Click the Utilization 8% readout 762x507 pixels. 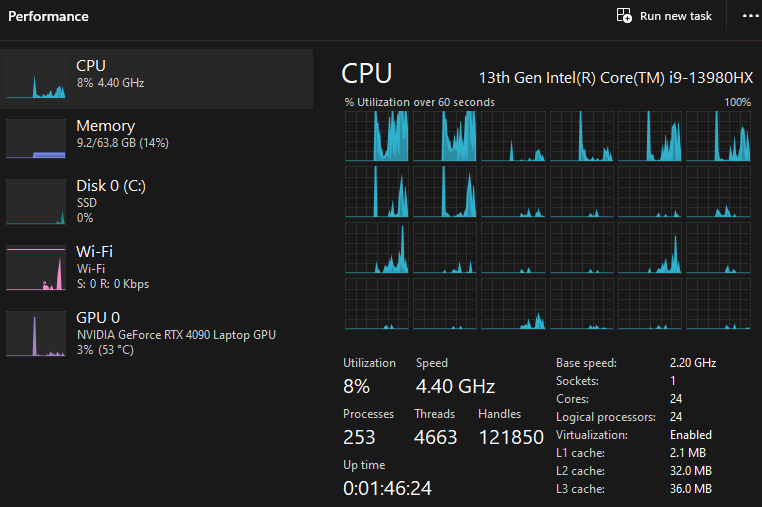coord(356,386)
